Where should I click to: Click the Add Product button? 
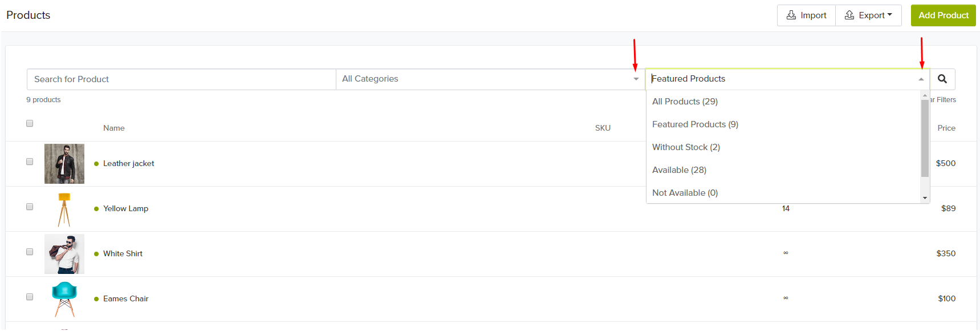pos(944,15)
